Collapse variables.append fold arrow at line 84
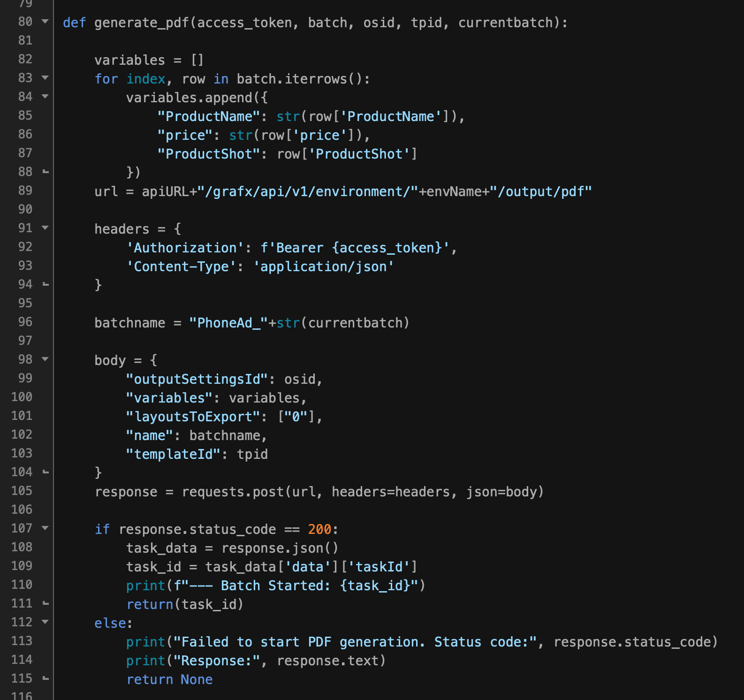This screenshot has width=744, height=700. point(45,97)
